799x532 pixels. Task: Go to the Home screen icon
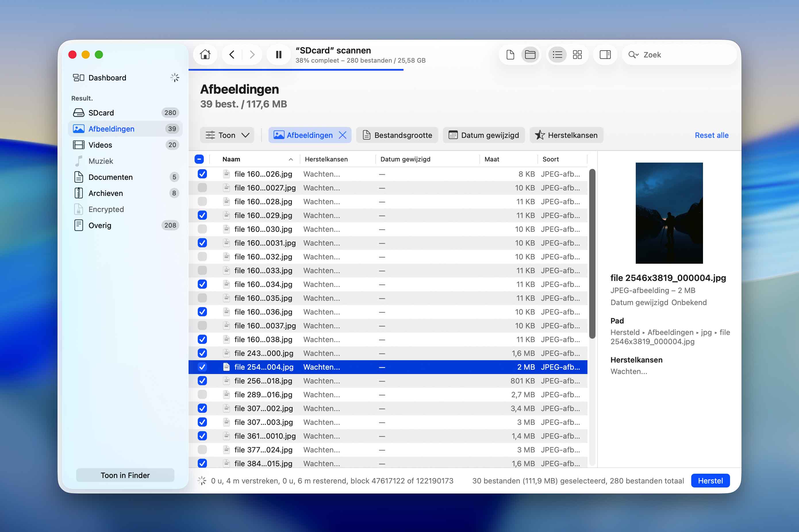(x=205, y=55)
